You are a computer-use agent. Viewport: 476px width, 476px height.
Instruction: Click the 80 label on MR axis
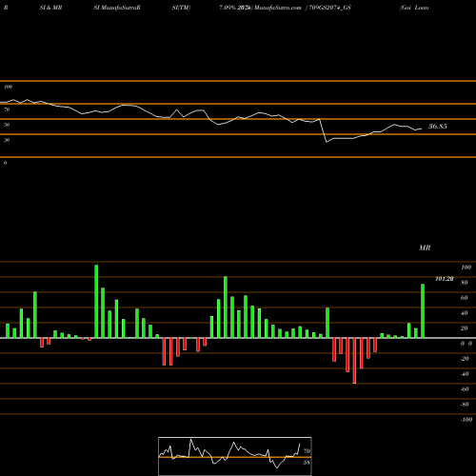(465, 283)
